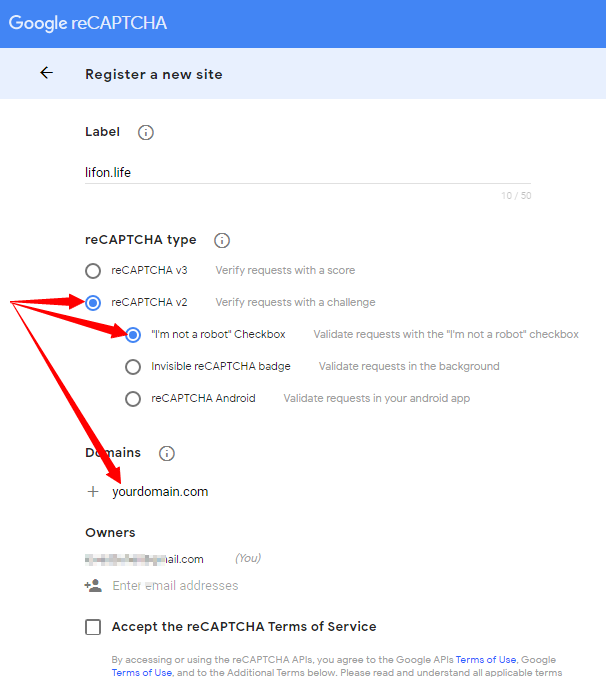Viewport: 606px width, 677px height.
Task: Click the plus icon to add a domain
Action: click(x=93, y=491)
